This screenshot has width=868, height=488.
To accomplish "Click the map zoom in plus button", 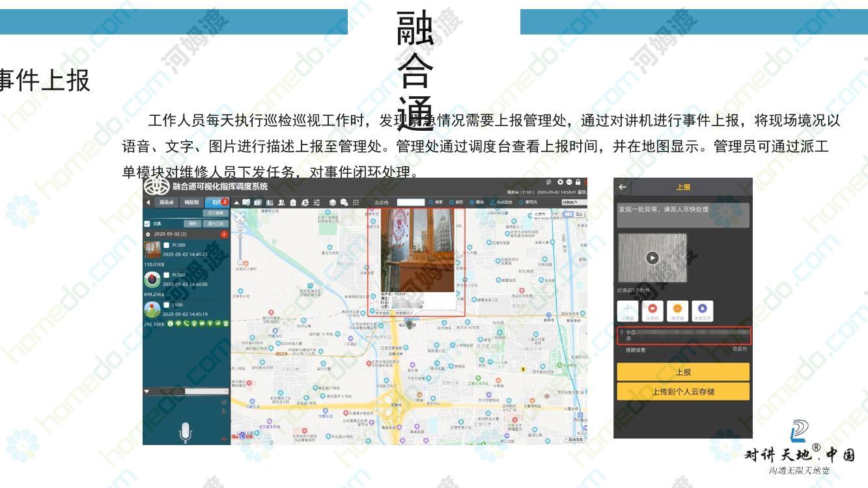I will pos(240,227).
